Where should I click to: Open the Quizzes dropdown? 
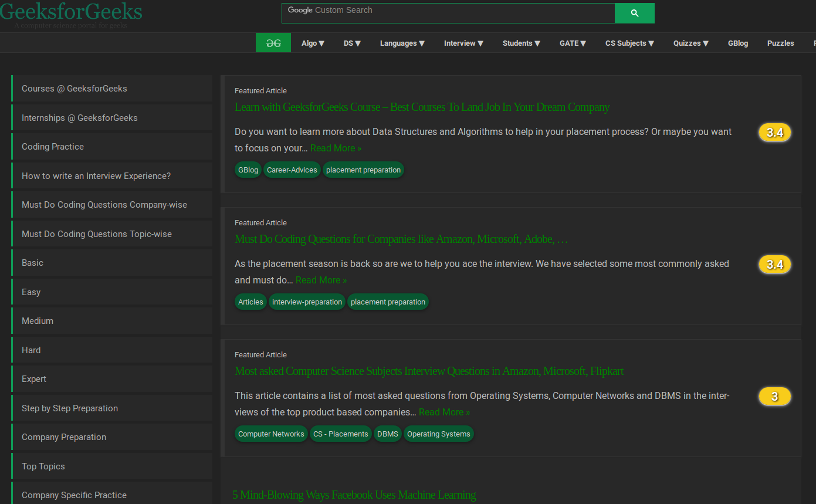[x=690, y=43]
